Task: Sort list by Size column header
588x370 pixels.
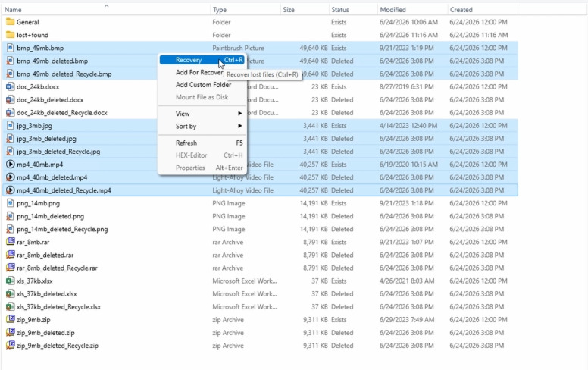Action: [x=305, y=9]
